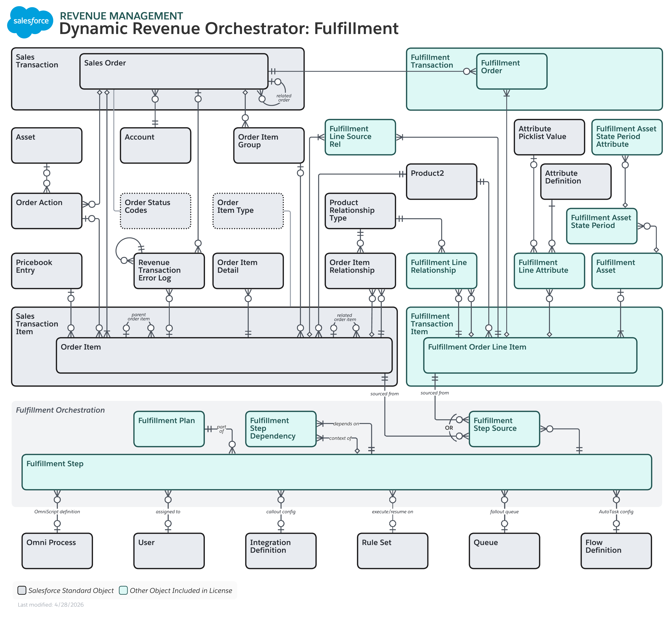Screen dimensions: 672x622
Task: Select the Rule Set box
Action: pos(393,551)
